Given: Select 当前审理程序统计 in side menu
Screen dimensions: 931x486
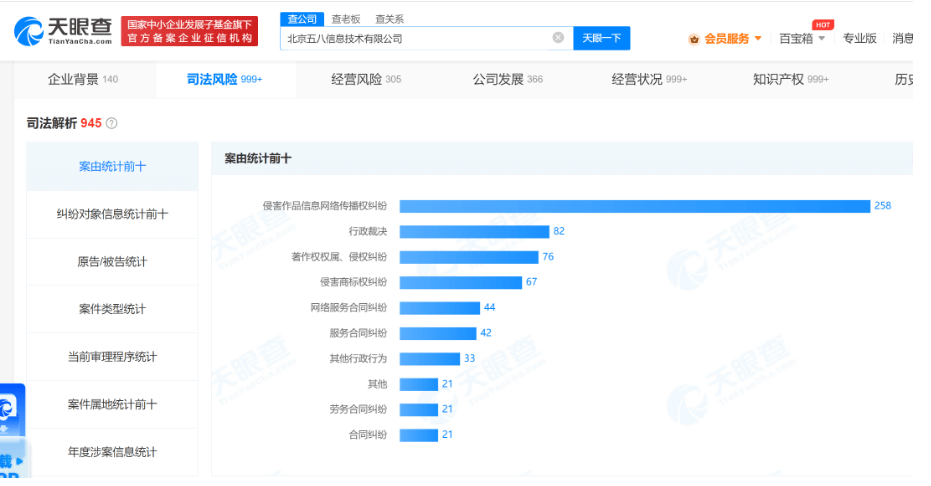Looking at the screenshot, I should click(112, 357).
